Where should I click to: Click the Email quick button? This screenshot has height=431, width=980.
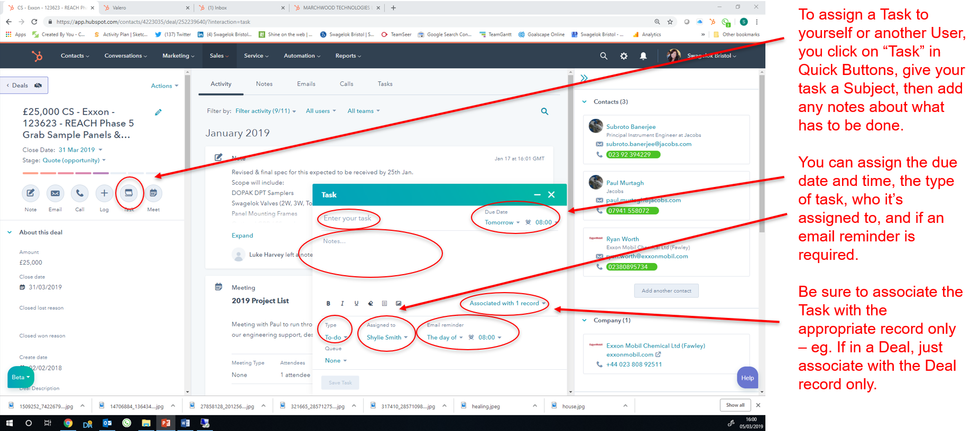(x=55, y=193)
